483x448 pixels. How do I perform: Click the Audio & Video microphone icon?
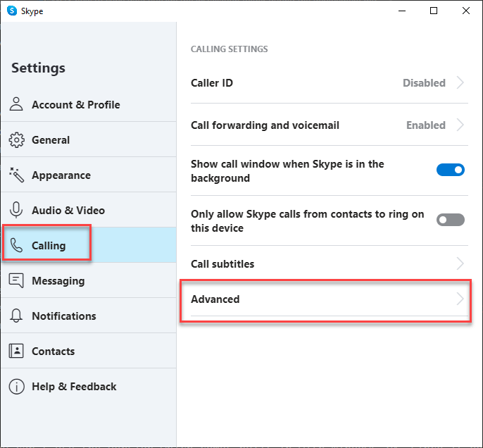17,210
